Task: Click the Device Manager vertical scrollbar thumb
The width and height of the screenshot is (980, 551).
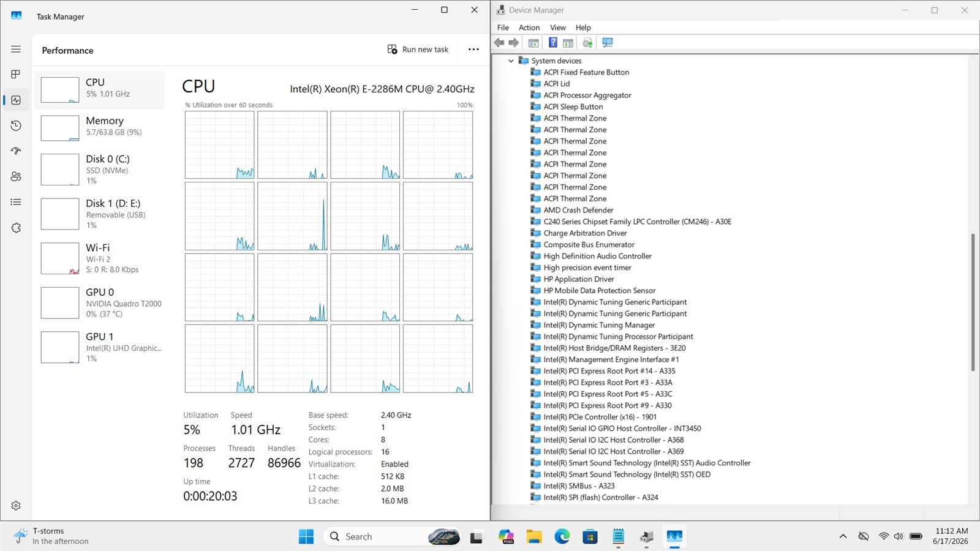Action: [x=973, y=302]
